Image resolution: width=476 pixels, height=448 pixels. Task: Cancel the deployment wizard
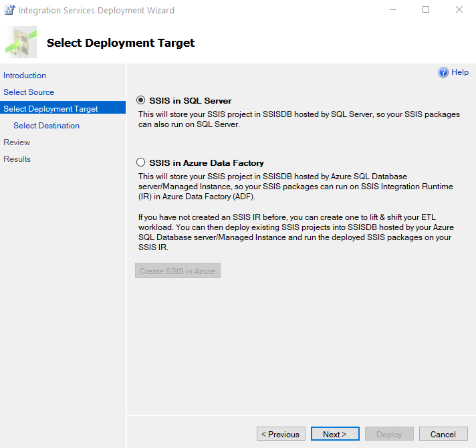443,435
